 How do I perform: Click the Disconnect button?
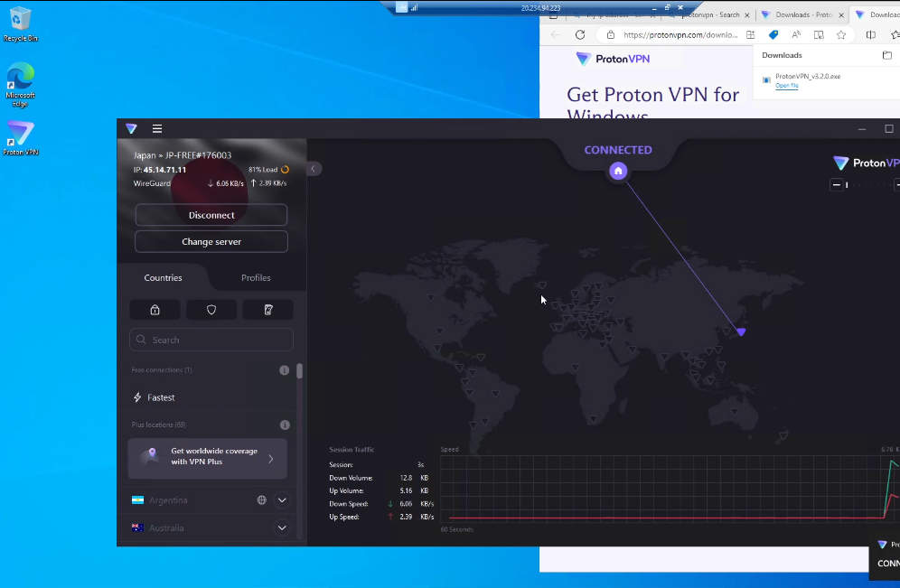click(x=211, y=215)
